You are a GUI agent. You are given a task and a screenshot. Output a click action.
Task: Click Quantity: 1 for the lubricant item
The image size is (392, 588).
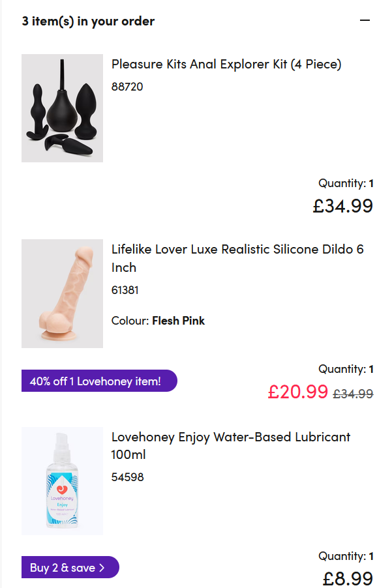pos(346,556)
